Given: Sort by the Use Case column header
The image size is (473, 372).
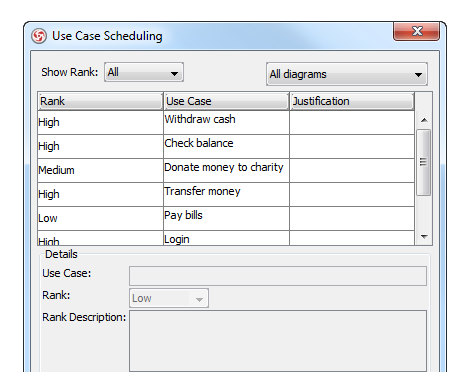Looking at the screenshot, I should pos(226,101).
